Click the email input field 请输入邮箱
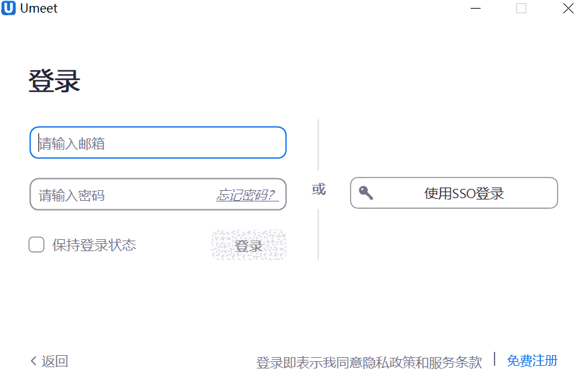Screen dimensions: 588x389 pyautogui.click(x=157, y=142)
